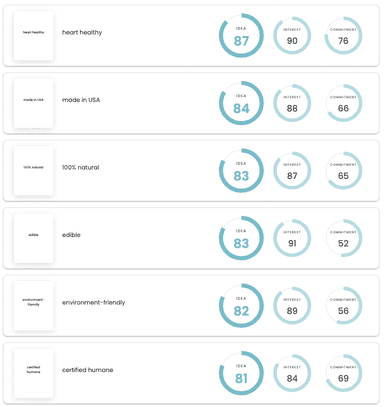The width and height of the screenshot is (384, 407).
Task: Click the edible Commitment score 52 circle
Action: pos(343,238)
